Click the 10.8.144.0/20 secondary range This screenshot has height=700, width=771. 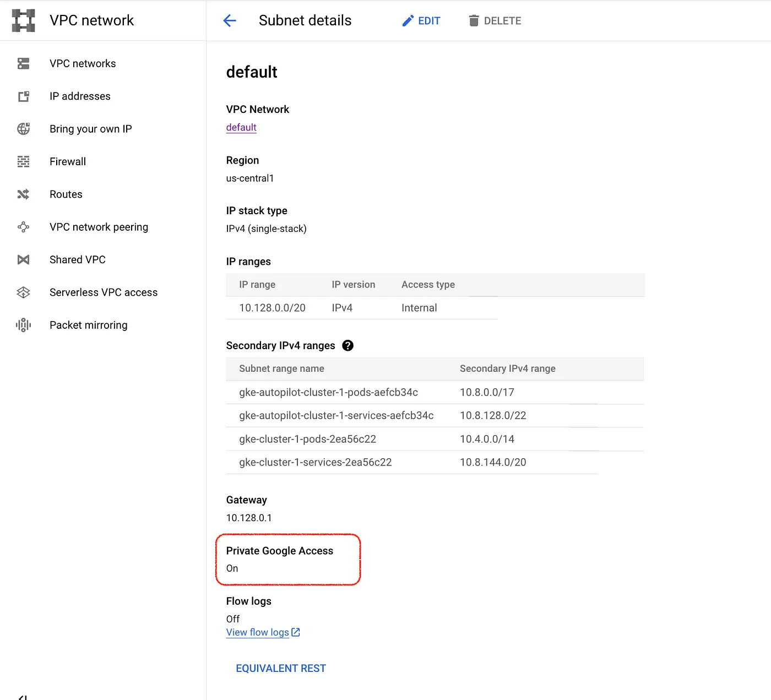[493, 463]
